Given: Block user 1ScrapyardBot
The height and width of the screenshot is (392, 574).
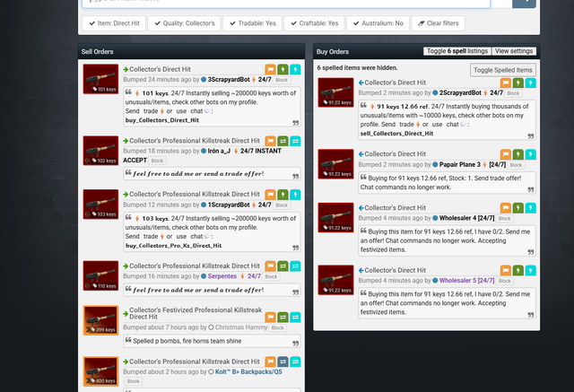Looking at the screenshot, I should pos(282,205).
